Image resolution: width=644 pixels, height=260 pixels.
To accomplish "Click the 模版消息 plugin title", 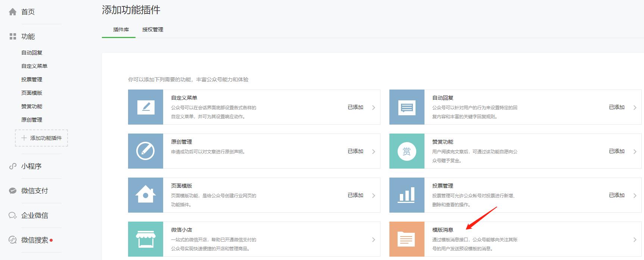I will tap(443, 230).
